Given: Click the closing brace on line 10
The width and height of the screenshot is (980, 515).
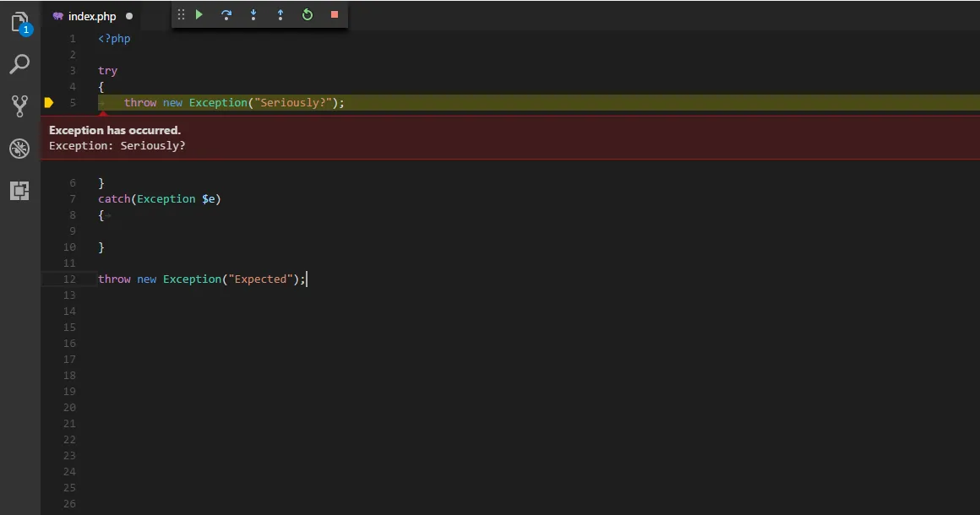Looking at the screenshot, I should [x=101, y=247].
